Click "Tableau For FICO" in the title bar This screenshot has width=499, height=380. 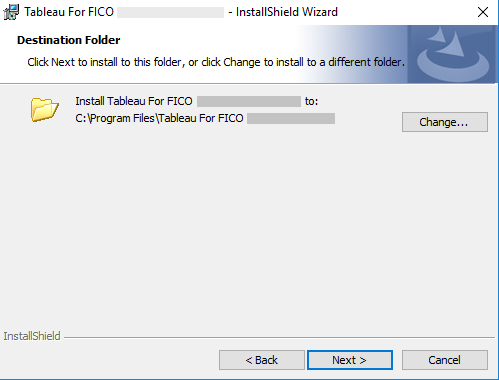(x=69, y=12)
